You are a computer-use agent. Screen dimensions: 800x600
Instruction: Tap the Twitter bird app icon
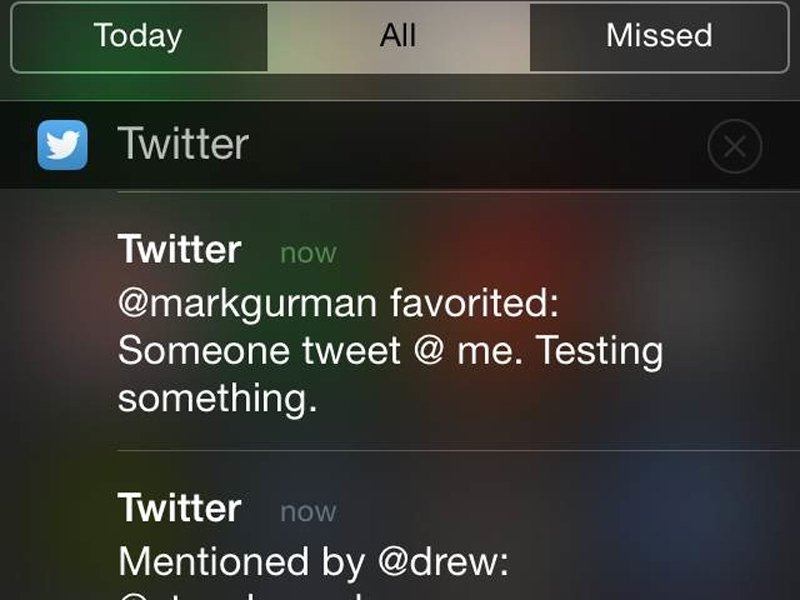[62, 145]
